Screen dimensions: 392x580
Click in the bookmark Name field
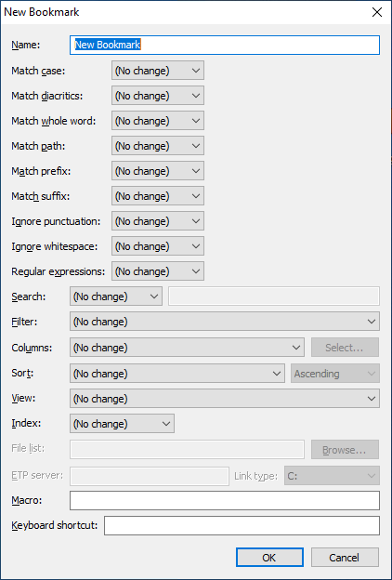pyautogui.click(x=225, y=45)
